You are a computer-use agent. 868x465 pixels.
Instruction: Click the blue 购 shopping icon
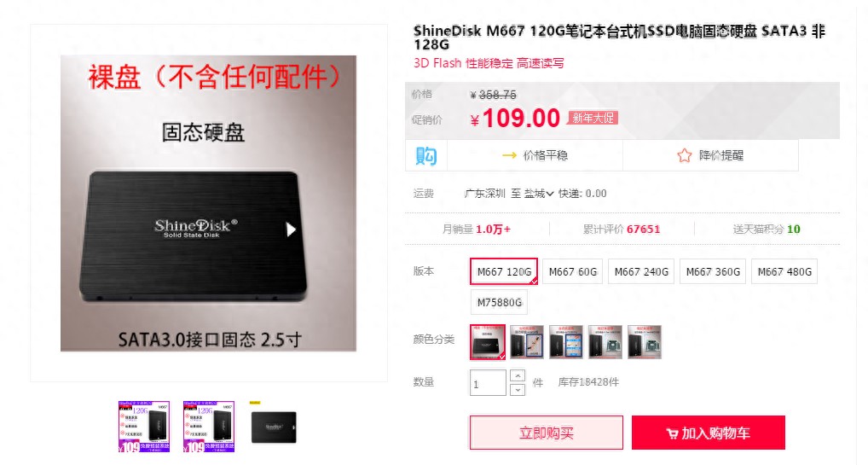tap(426, 156)
